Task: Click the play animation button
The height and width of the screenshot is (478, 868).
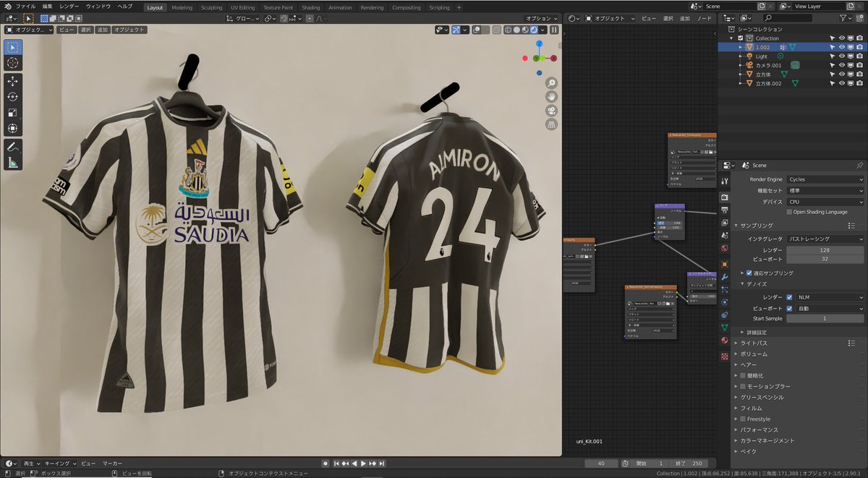Action: 363,464
